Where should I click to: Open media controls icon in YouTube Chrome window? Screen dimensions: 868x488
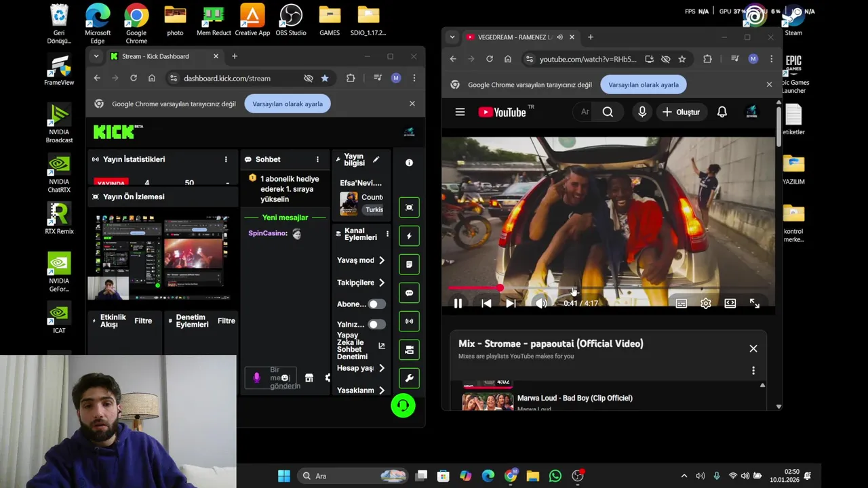pyautogui.click(x=734, y=59)
